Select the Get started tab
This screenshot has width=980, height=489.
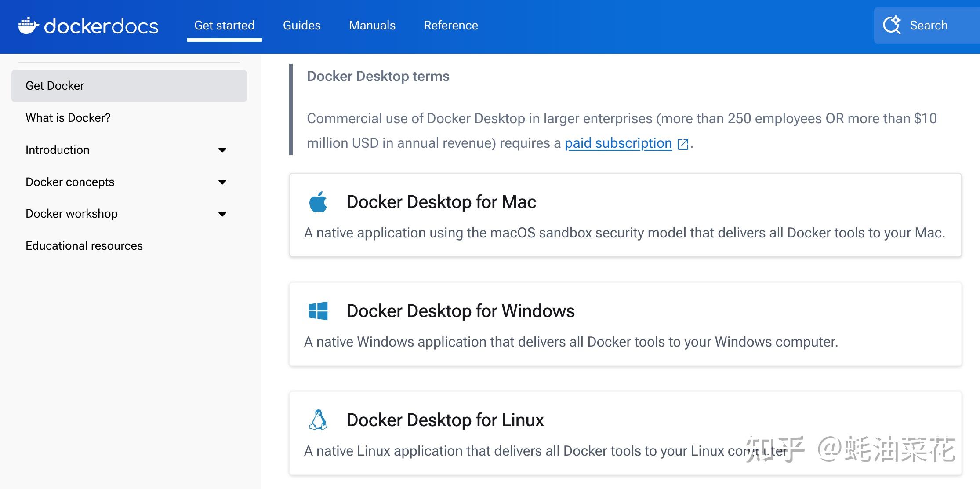224,26
